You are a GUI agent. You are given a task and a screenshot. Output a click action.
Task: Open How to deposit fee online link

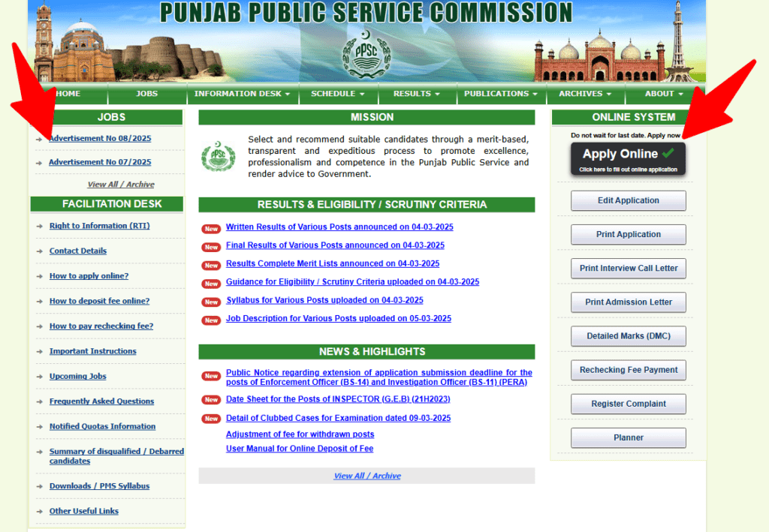100,301
